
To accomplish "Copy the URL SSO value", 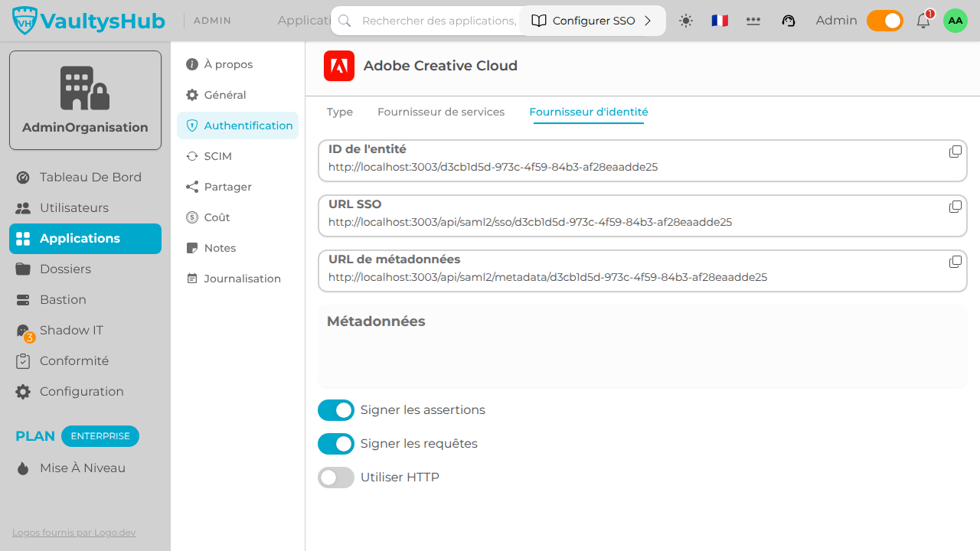I will 955,207.
